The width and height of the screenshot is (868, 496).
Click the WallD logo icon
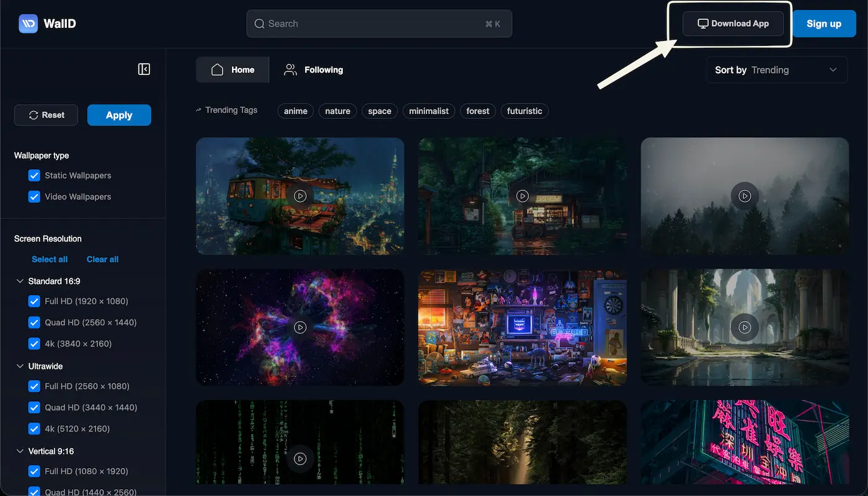(x=28, y=24)
